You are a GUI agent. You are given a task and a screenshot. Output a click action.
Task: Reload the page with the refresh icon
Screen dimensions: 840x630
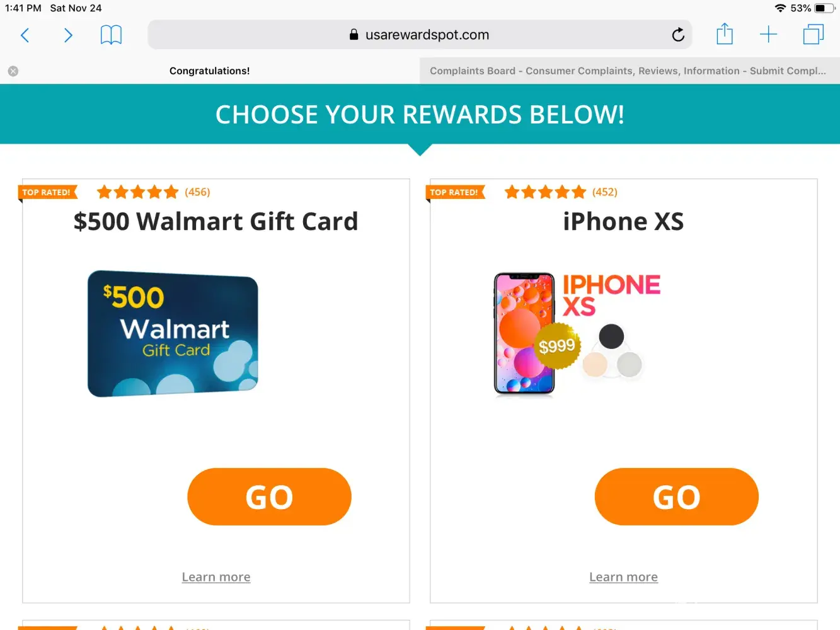[x=678, y=35]
